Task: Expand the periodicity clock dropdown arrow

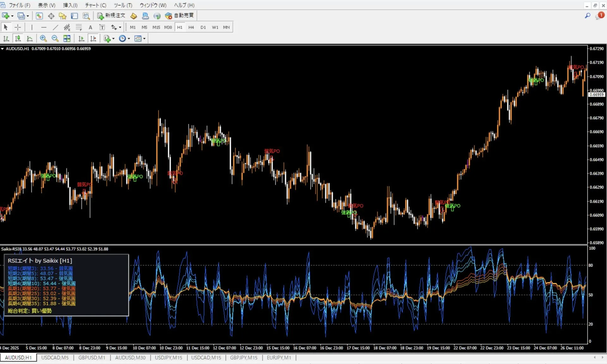Action: pyautogui.click(x=129, y=39)
